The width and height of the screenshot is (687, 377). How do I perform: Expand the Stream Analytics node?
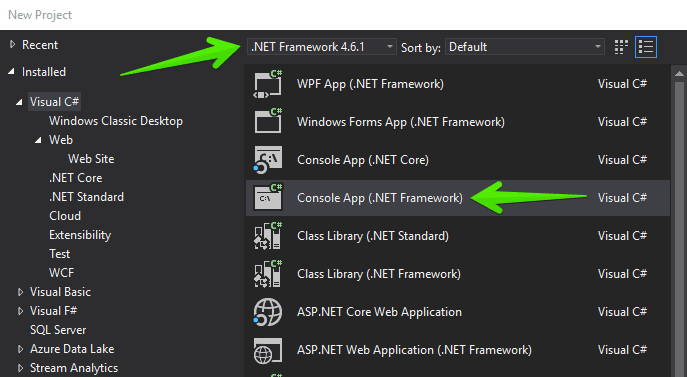point(20,368)
